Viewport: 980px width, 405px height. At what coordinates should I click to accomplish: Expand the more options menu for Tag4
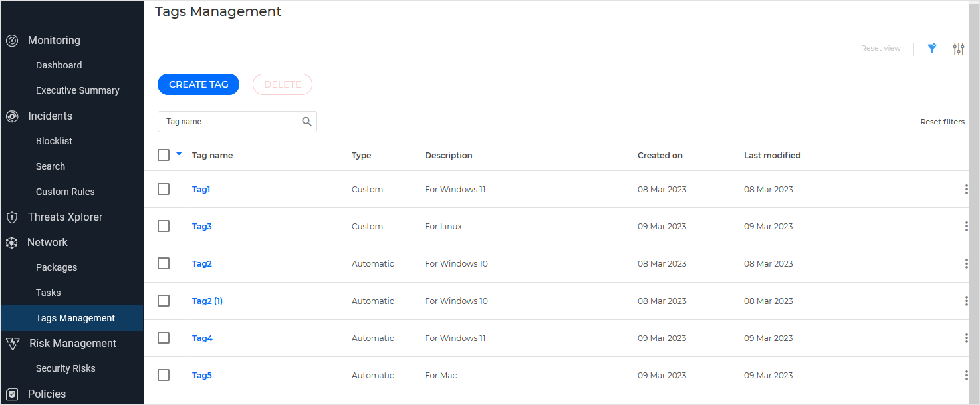coord(966,338)
